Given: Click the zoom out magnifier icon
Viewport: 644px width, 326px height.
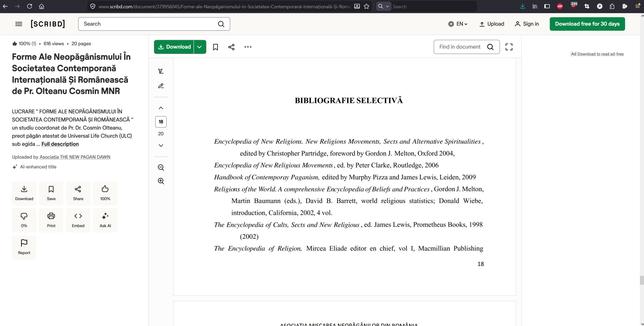Looking at the screenshot, I should [x=161, y=168].
